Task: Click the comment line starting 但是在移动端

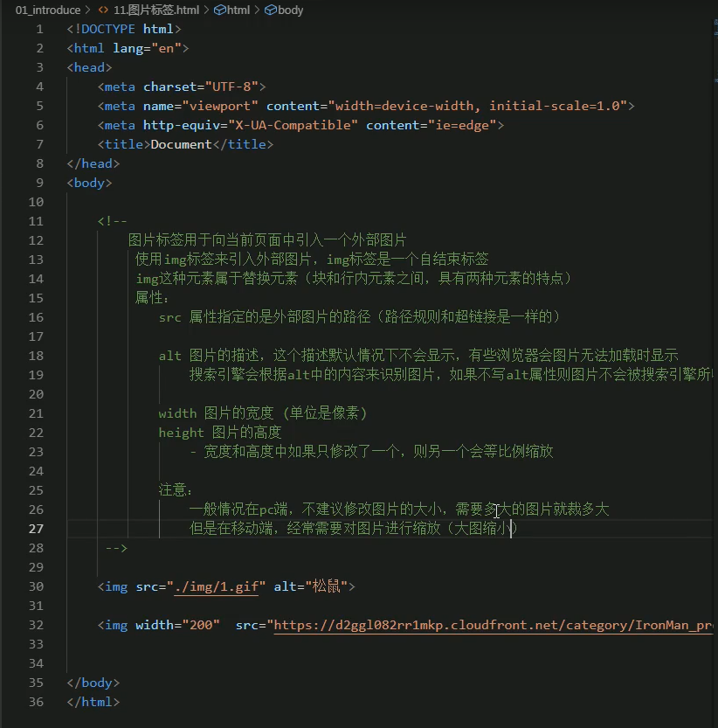Action: pos(354,529)
